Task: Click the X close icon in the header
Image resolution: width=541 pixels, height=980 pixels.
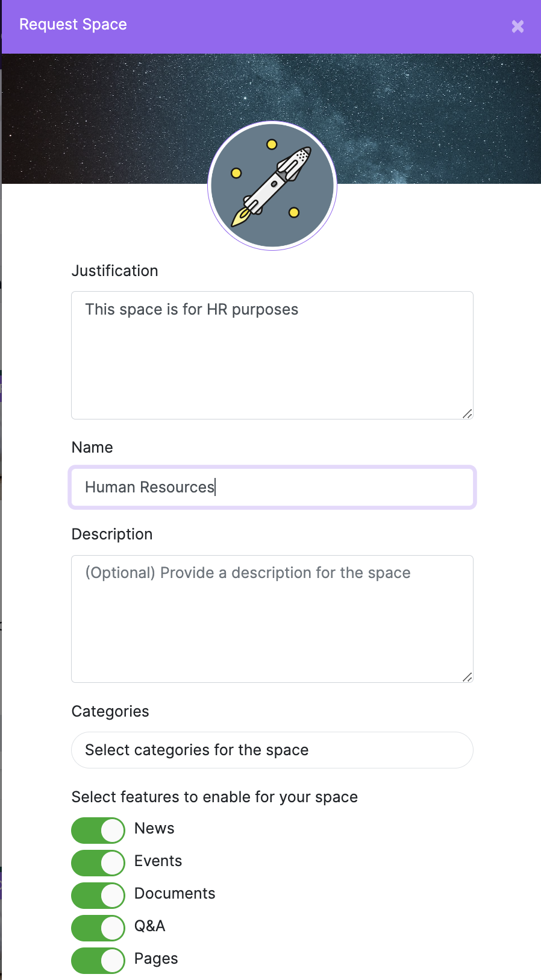Action: [518, 27]
